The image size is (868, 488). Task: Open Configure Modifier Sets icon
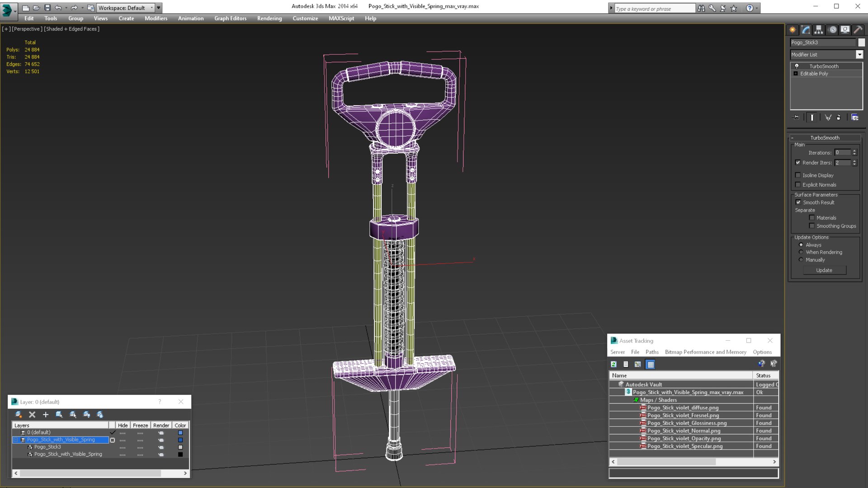(x=855, y=117)
